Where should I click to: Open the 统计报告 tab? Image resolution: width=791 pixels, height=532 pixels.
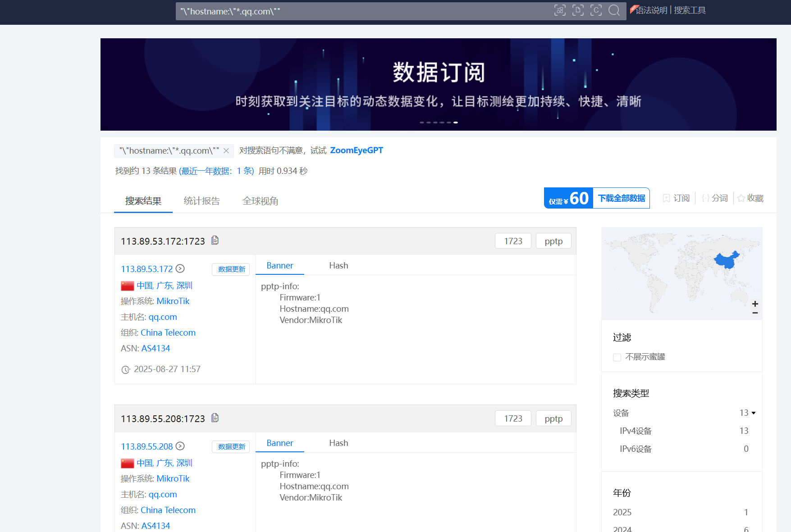click(x=201, y=201)
